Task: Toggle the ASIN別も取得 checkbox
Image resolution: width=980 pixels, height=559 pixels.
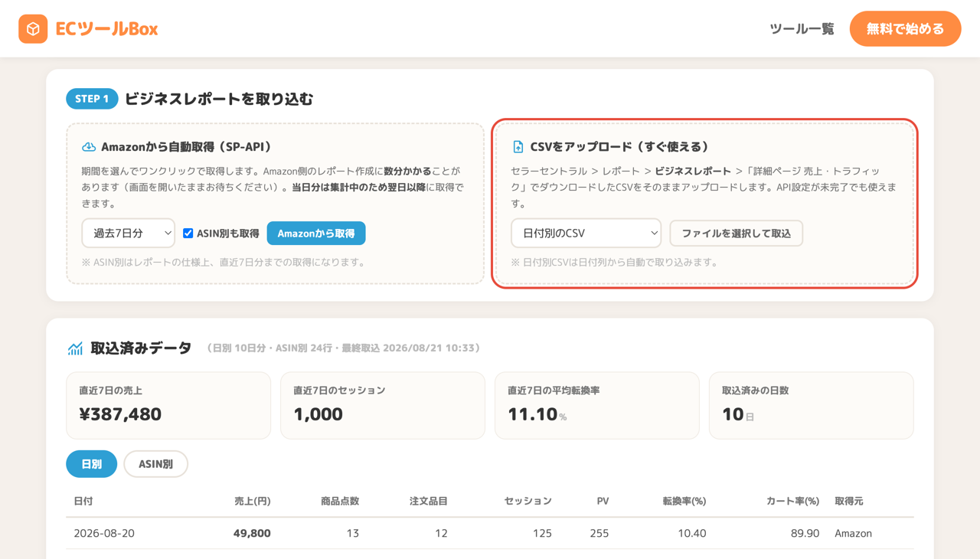Action: tap(188, 234)
